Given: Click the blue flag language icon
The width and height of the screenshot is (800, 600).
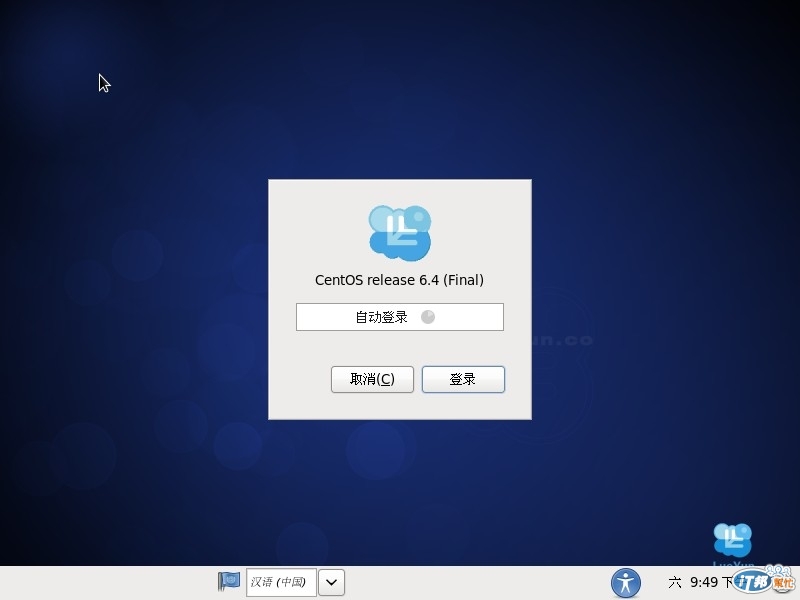Looking at the screenshot, I should tap(229, 581).
